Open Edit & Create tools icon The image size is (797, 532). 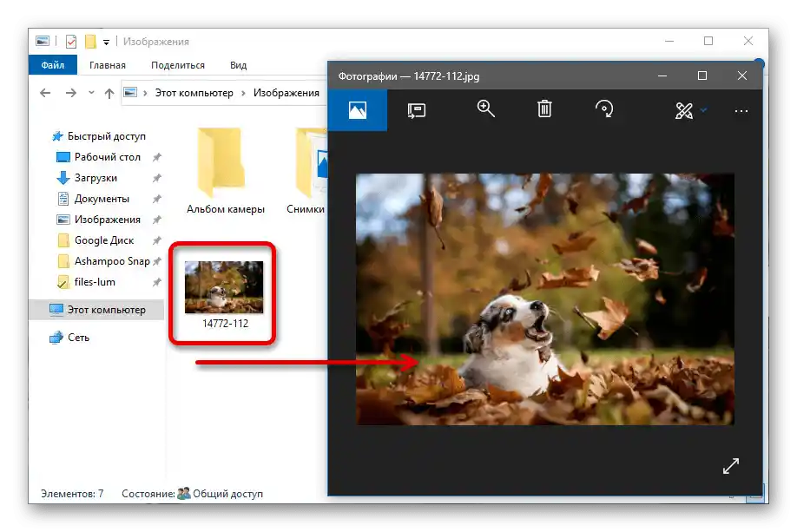pyautogui.click(x=683, y=110)
